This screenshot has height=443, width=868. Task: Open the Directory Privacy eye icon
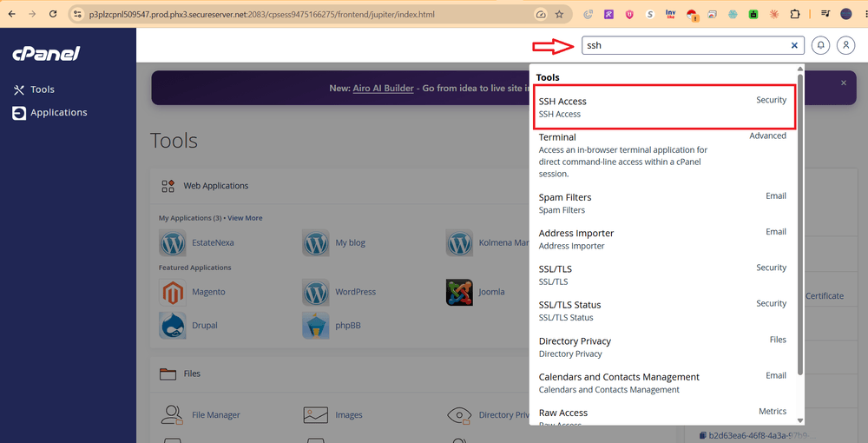pos(459,414)
